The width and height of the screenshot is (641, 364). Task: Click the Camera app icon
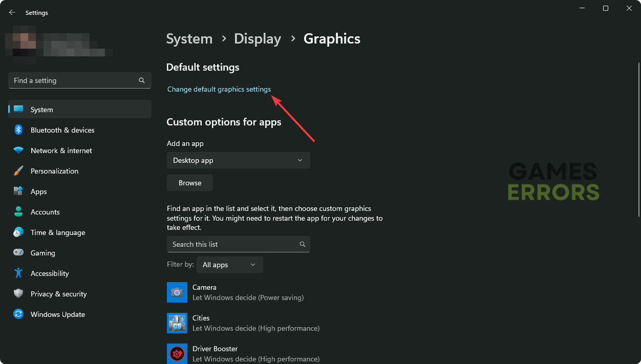click(177, 292)
